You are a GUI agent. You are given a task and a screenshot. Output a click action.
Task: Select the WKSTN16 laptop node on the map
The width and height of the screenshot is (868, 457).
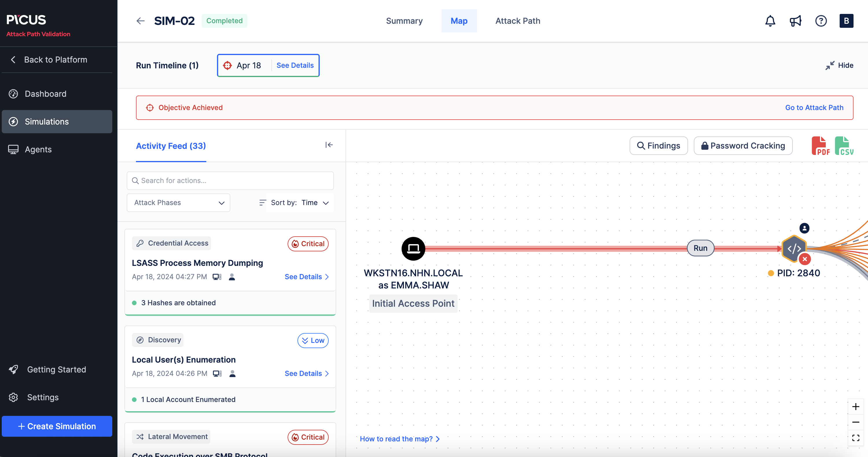point(413,249)
